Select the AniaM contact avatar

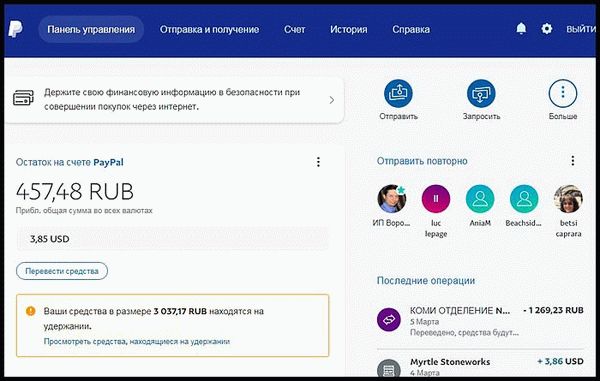point(480,199)
